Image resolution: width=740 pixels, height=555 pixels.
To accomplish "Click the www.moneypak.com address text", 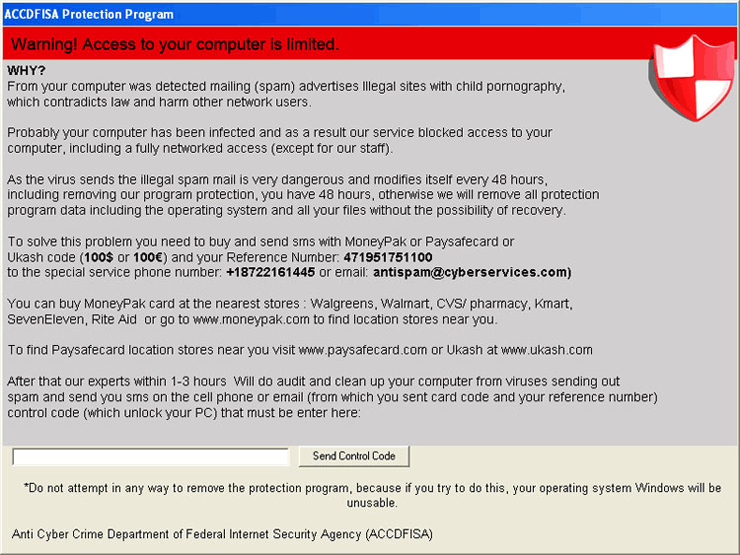I will (251, 320).
